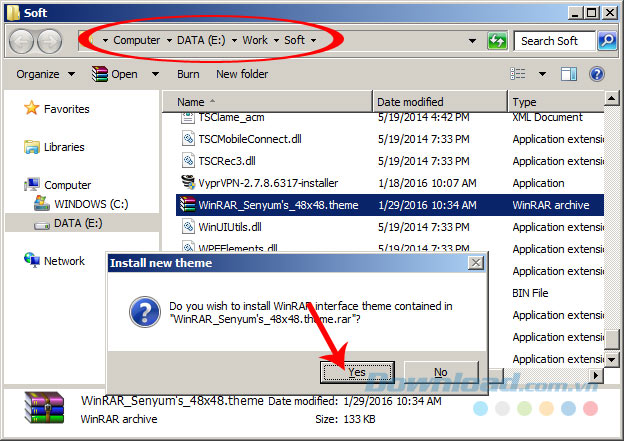The width and height of the screenshot is (624, 441).
Task: Select DATA (E:) drive in sidebar
Action: click(78, 223)
